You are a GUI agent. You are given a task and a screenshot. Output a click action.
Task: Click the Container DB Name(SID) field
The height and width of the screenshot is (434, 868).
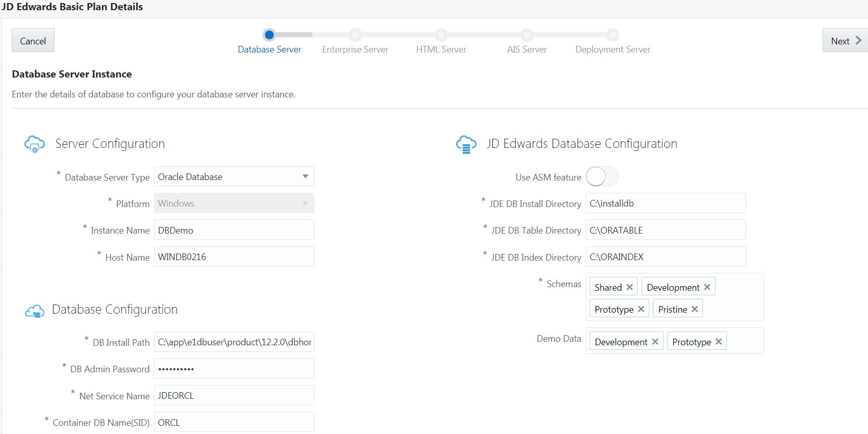coord(234,422)
